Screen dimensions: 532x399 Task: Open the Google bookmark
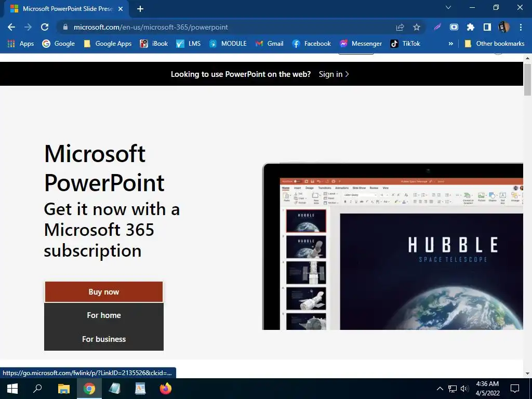[x=58, y=44]
